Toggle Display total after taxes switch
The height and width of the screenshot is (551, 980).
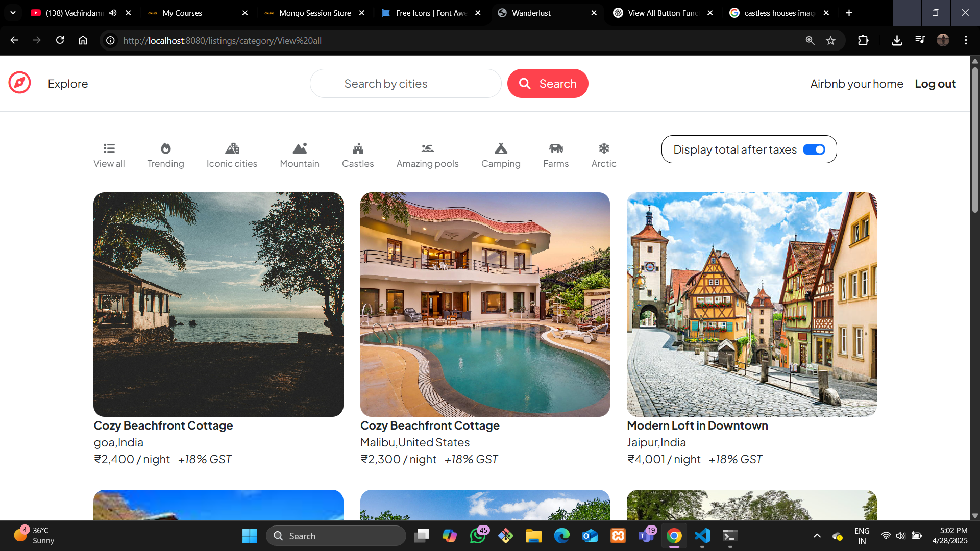click(x=814, y=149)
